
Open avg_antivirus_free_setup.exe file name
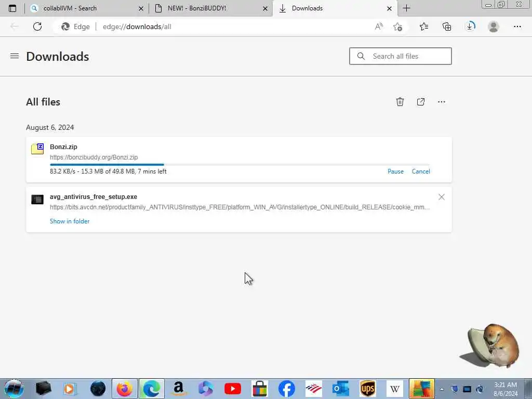tap(94, 197)
